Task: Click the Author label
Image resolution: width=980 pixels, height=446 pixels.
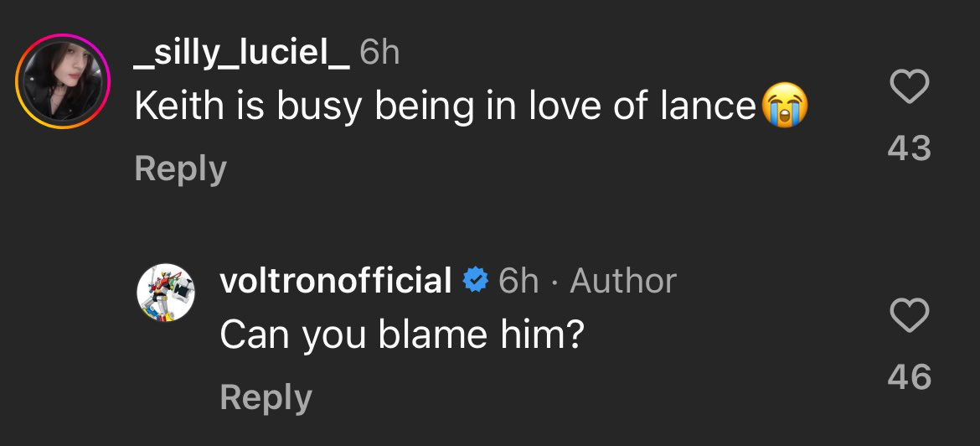Action: pyautogui.click(x=623, y=280)
